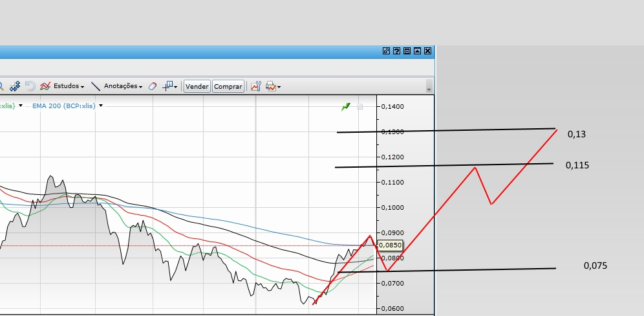Click the 0,0700 price axis label
This screenshot has height=316, width=644.
pos(392,284)
